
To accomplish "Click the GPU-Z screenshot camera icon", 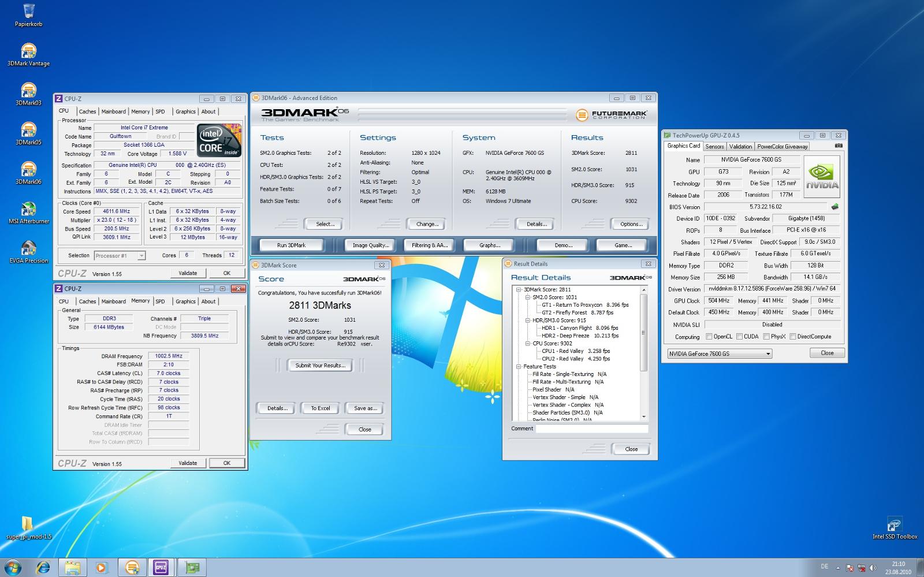I will [839, 146].
